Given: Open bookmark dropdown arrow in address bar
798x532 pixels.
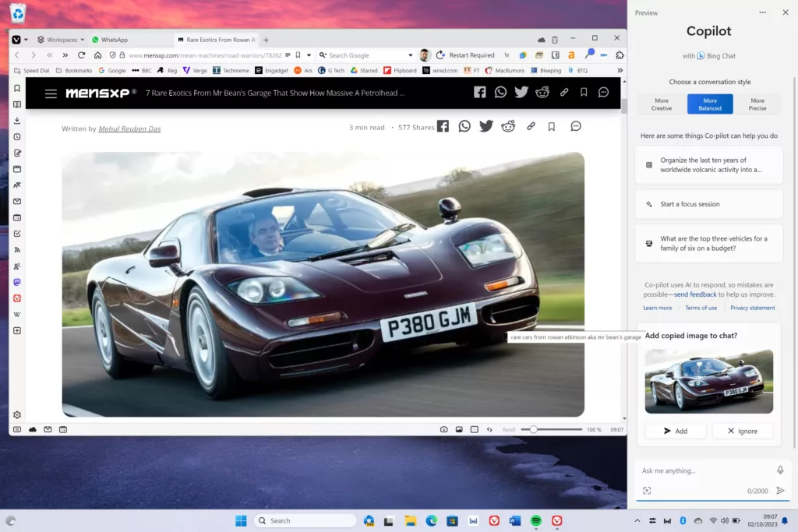Looking at the screenshot, I should [x=309, y=55].
